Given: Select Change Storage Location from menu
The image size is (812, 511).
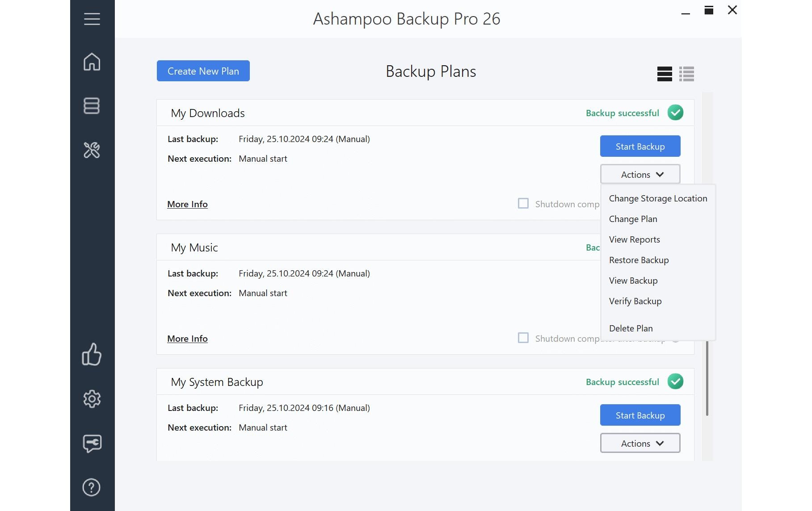Looking at the screenshot, I should click(658, 198).
